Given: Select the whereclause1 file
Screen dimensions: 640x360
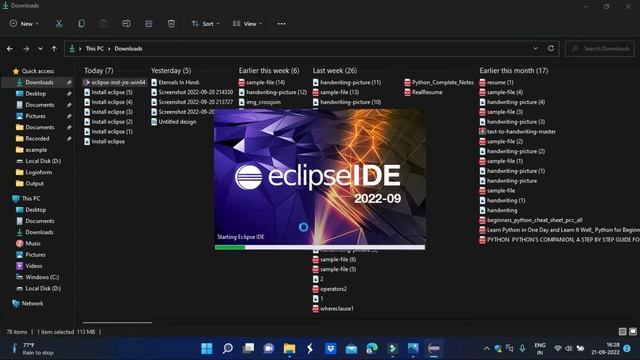Looking at the screenshot, I should 333,309.
